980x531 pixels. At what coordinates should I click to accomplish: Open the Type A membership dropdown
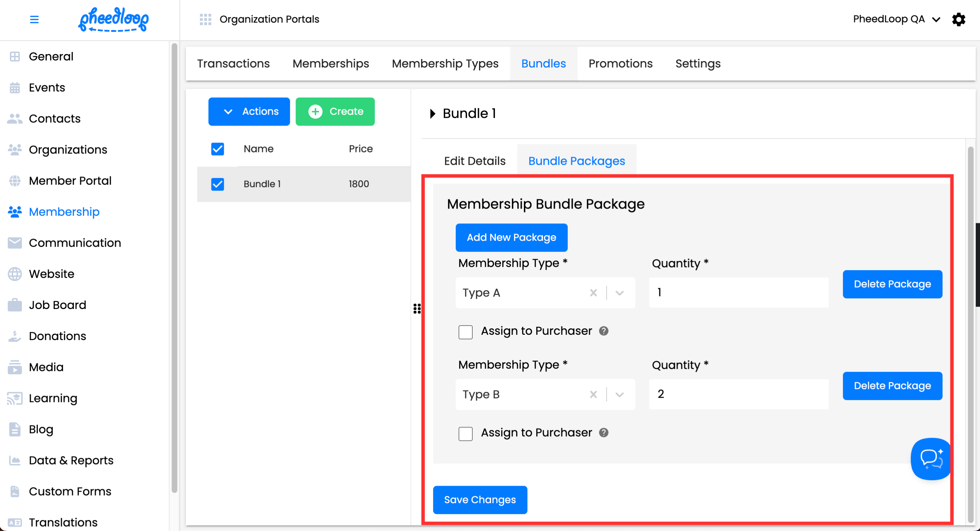click(619, 293)
